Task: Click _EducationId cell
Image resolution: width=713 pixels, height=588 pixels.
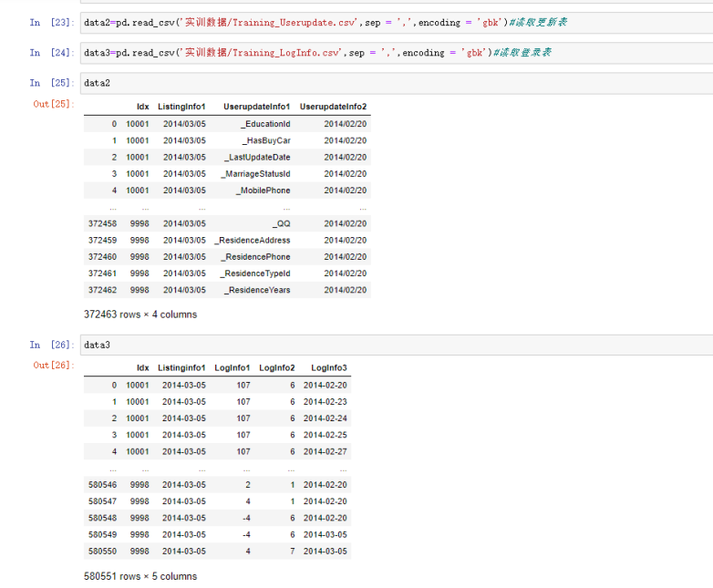Action: click(265, 124)
